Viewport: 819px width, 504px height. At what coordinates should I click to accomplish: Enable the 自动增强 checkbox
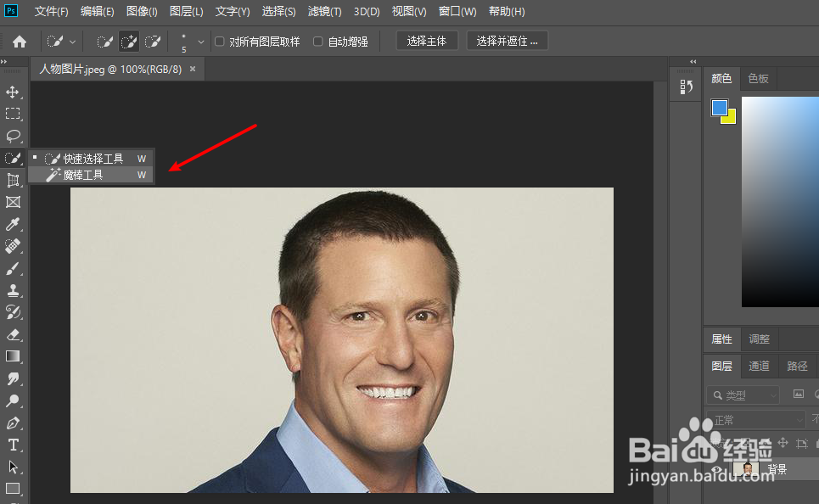click(x=318, y=40)
